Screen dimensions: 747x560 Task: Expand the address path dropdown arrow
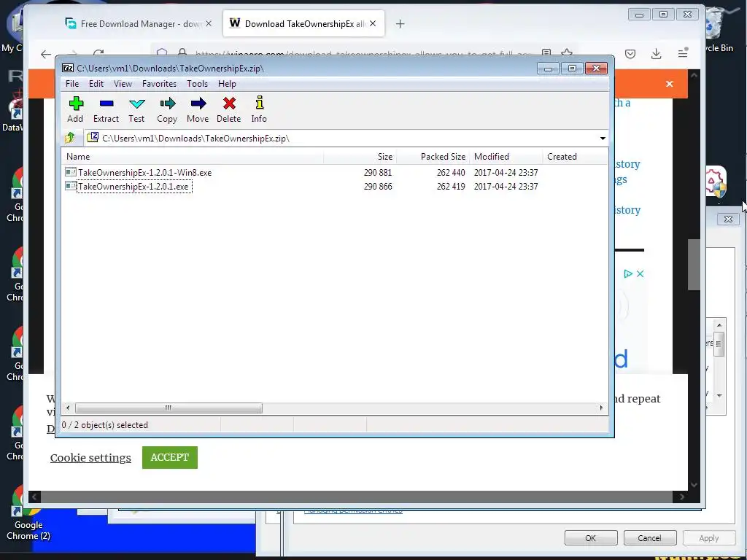click(x=603, y=139)
